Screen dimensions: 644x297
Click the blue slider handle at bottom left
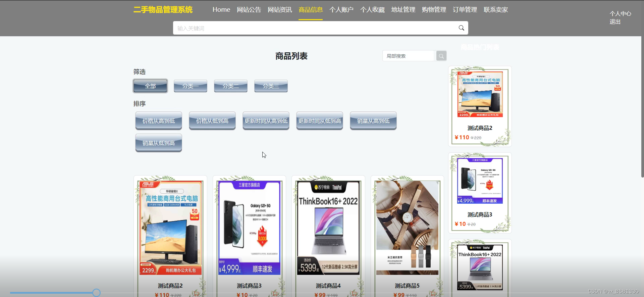(x=96, y=293)
